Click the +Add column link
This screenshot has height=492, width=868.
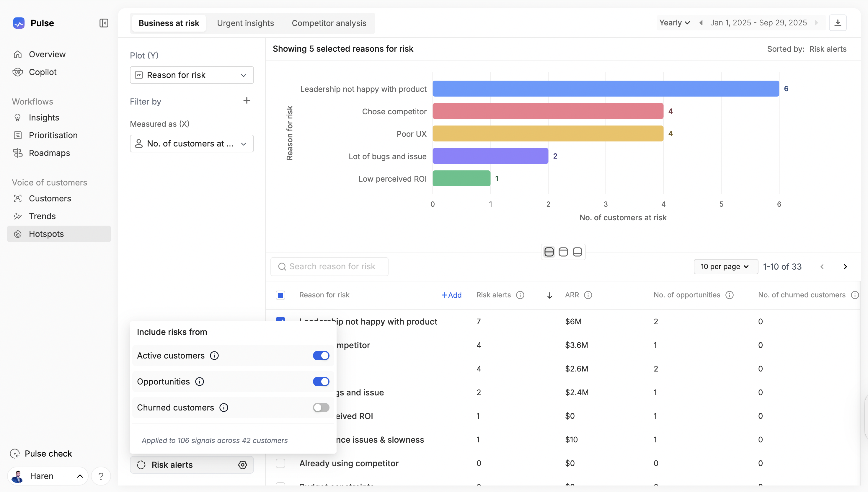(x=451, y=295)
